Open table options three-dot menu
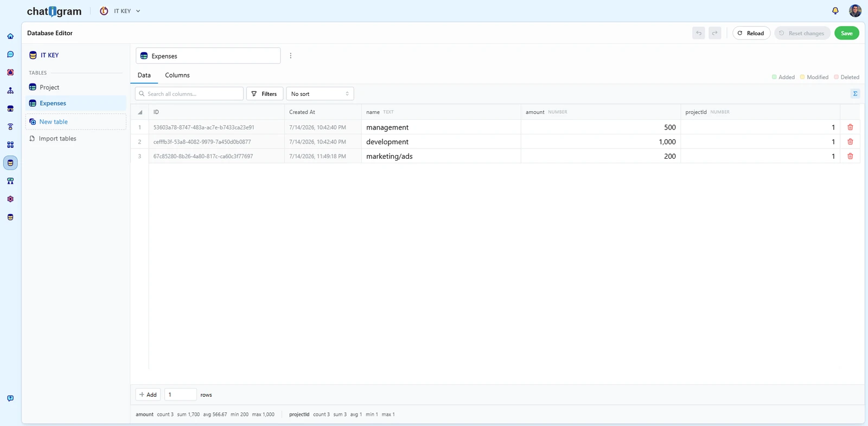 click(x=291, y=56)
